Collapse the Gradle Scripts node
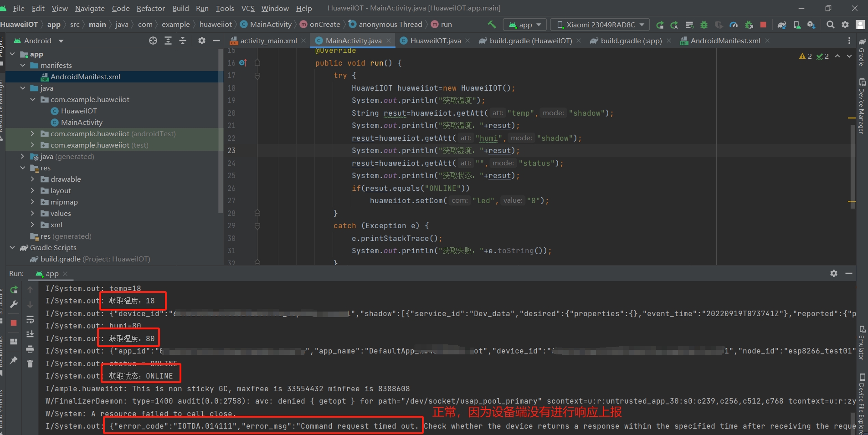The height and width of the screenshot is (435, 868). tap(12, 247)
